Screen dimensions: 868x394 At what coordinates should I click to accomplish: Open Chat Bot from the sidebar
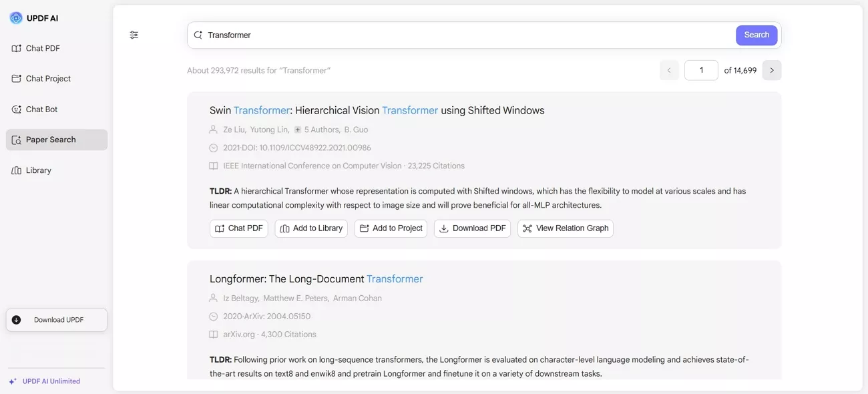click(43, 109)
